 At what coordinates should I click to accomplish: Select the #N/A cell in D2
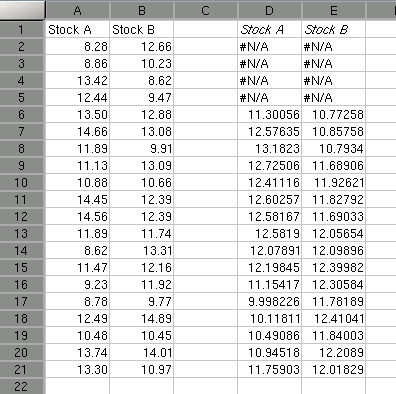pyautogui.click(x=270, y=46)
